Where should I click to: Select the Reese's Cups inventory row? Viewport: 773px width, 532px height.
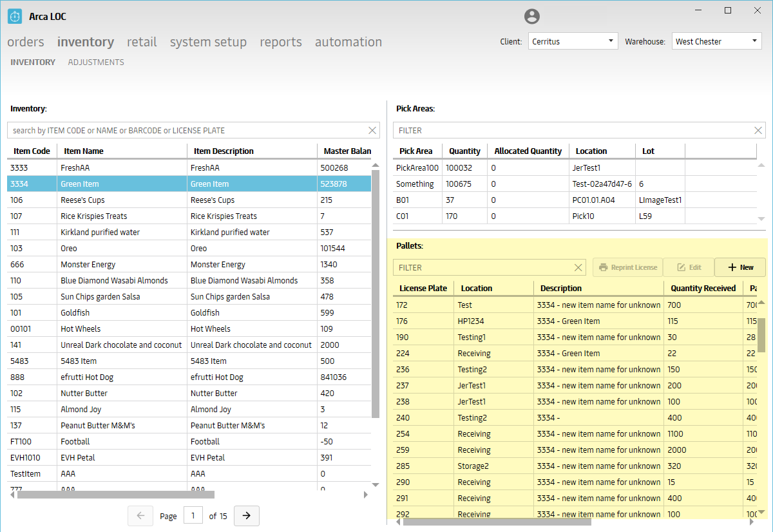pyautogui.click(x=189, y=200)
